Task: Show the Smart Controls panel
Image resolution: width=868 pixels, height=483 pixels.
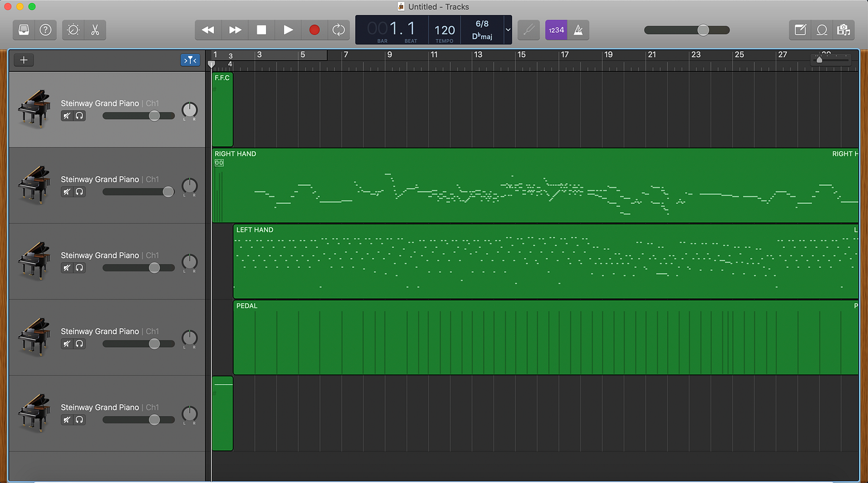Action: pos(73,30)
